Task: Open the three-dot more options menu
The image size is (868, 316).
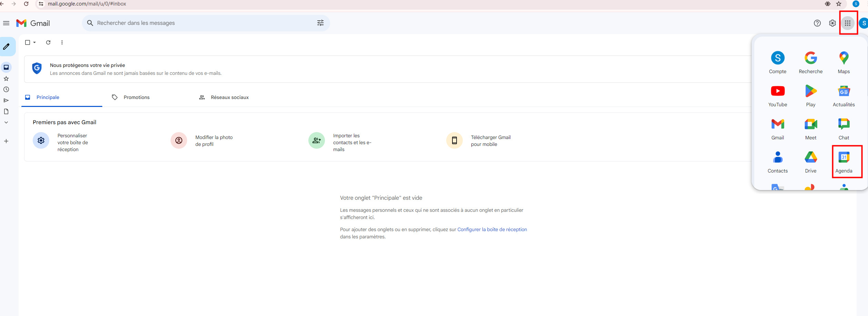Action: [62, 42]
